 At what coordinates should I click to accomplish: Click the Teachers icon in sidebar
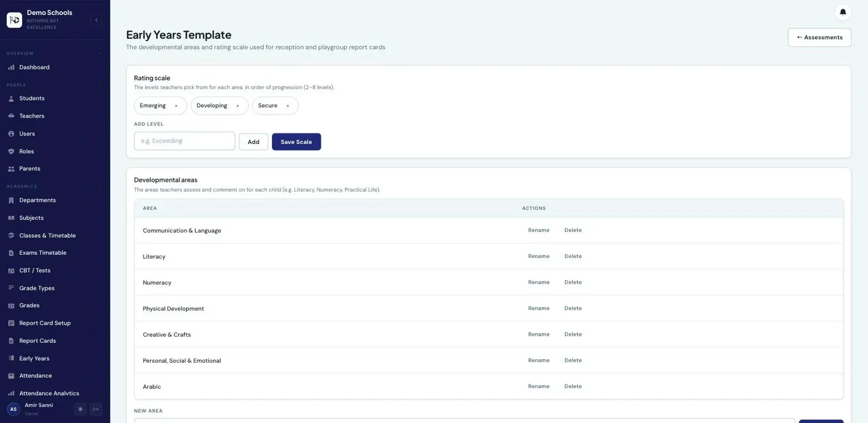(11, 116)
